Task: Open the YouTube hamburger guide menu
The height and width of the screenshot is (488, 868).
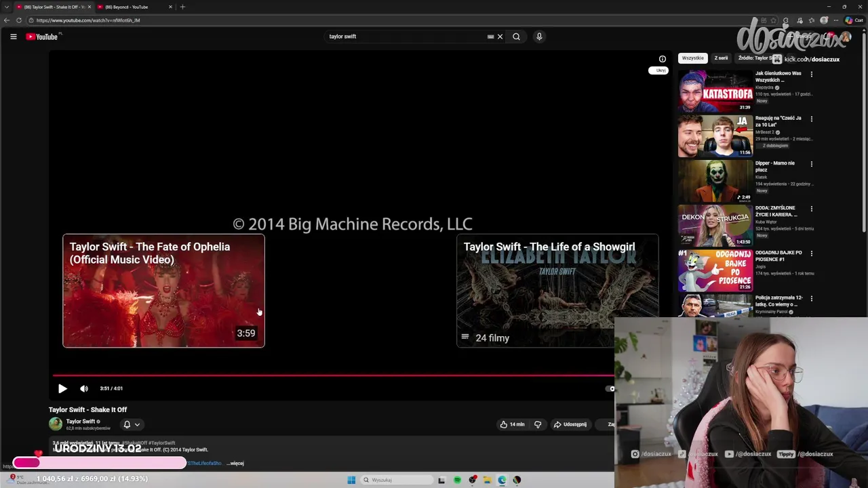Action: pos(14,37)
